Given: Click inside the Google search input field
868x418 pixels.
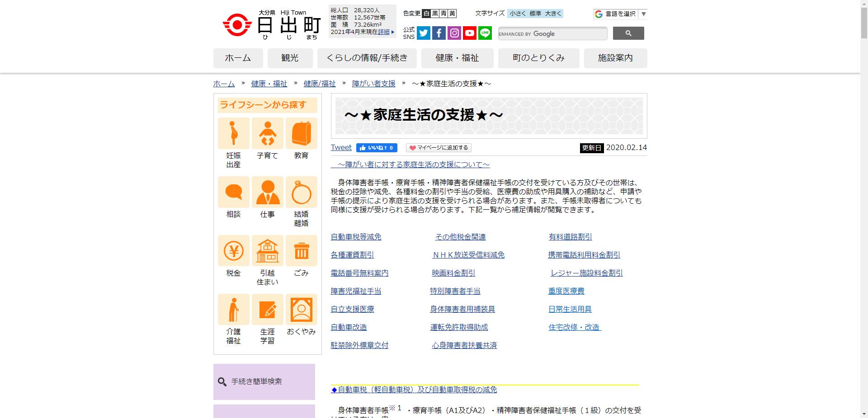Looking at the screenshot, I should coord(552,33).
